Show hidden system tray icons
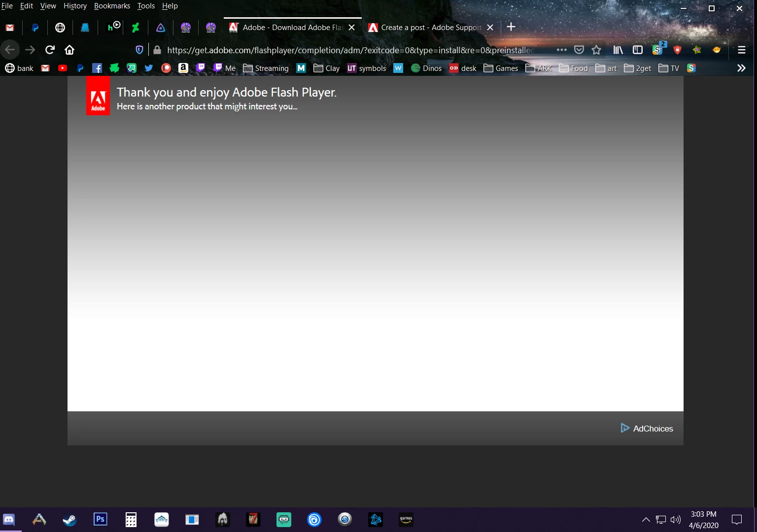757x532 pixels. point(646,519)
